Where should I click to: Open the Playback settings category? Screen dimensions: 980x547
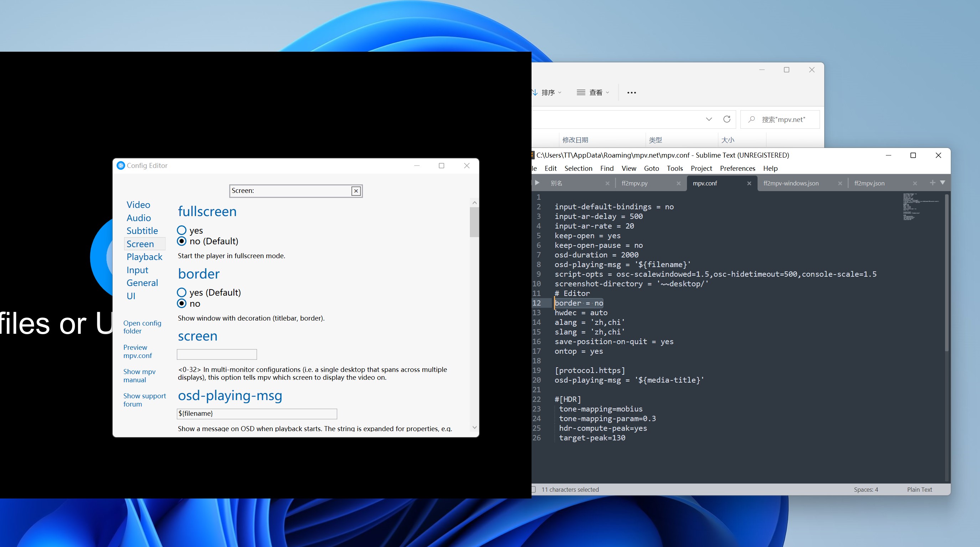pos(144,257)
